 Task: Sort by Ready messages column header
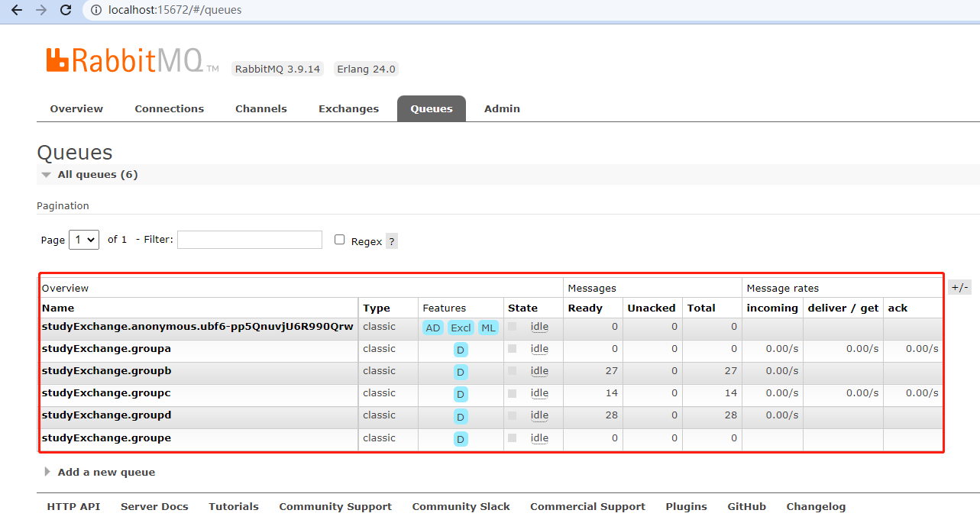[585, 308]
